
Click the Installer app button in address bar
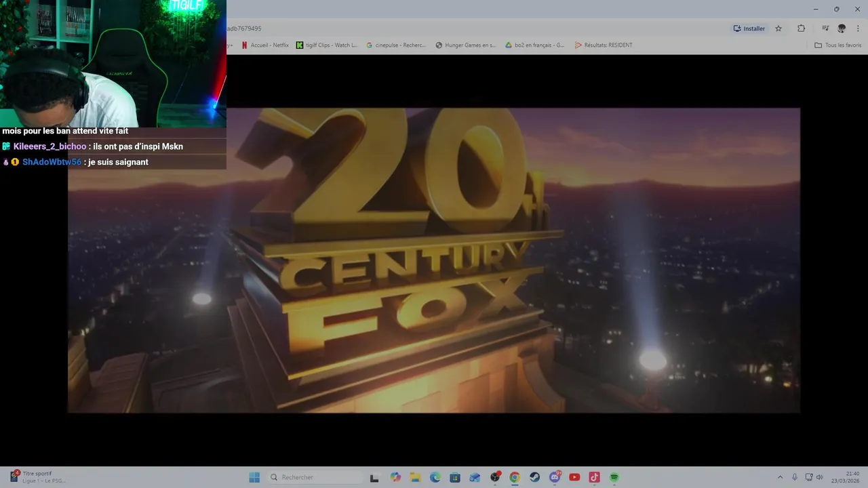749,28
